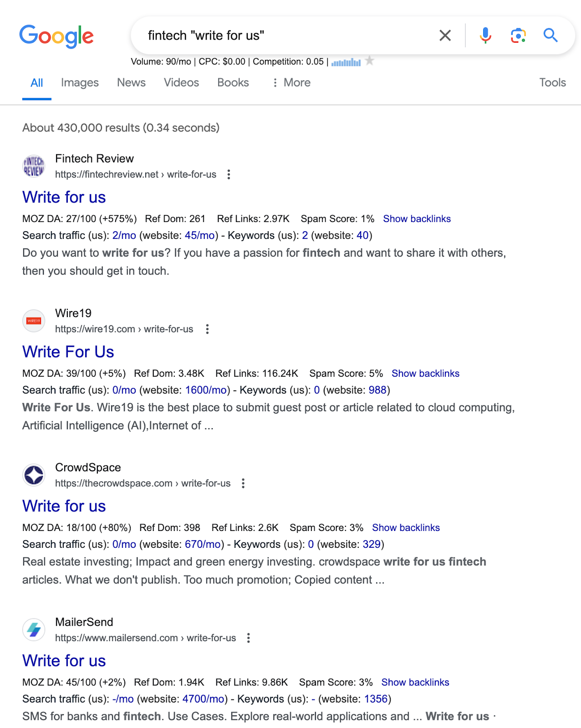Open Wire19's Write For Us page

point(68,351)
